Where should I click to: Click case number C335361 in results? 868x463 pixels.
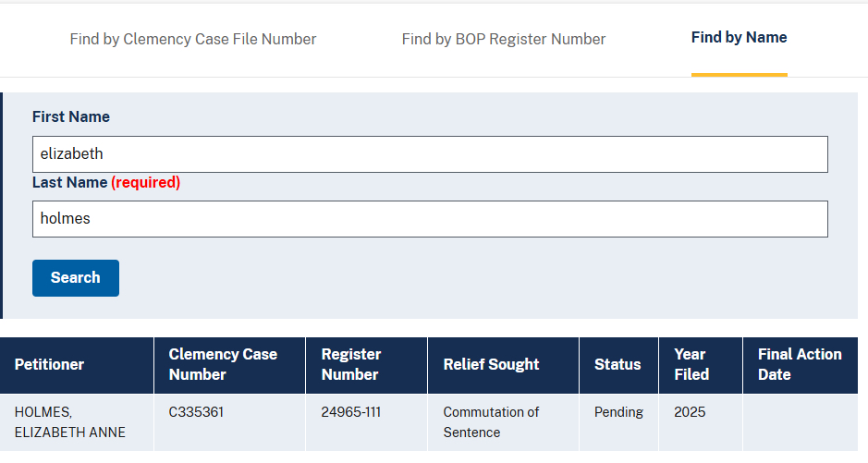[196, 412]
